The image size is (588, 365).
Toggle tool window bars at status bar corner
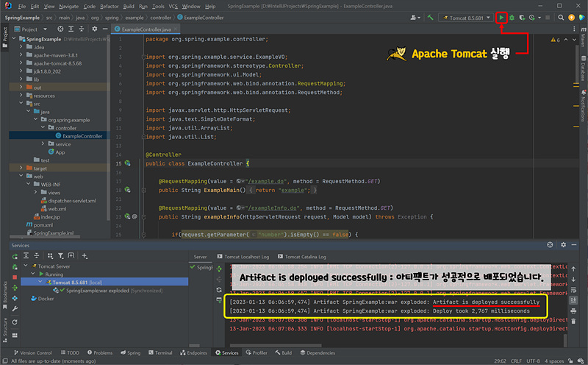pos(5,361)
